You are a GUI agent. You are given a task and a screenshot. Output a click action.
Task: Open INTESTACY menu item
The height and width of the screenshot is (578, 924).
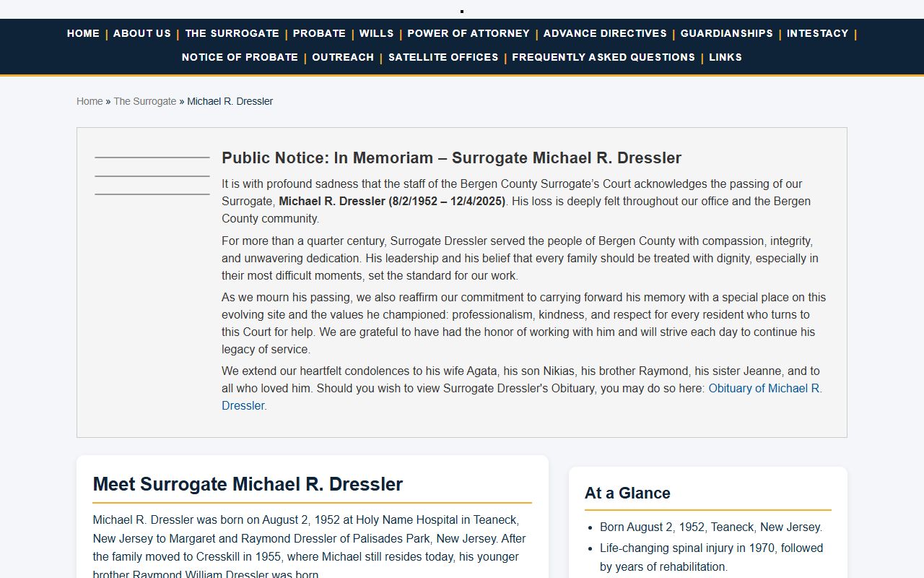coord(817,33)
